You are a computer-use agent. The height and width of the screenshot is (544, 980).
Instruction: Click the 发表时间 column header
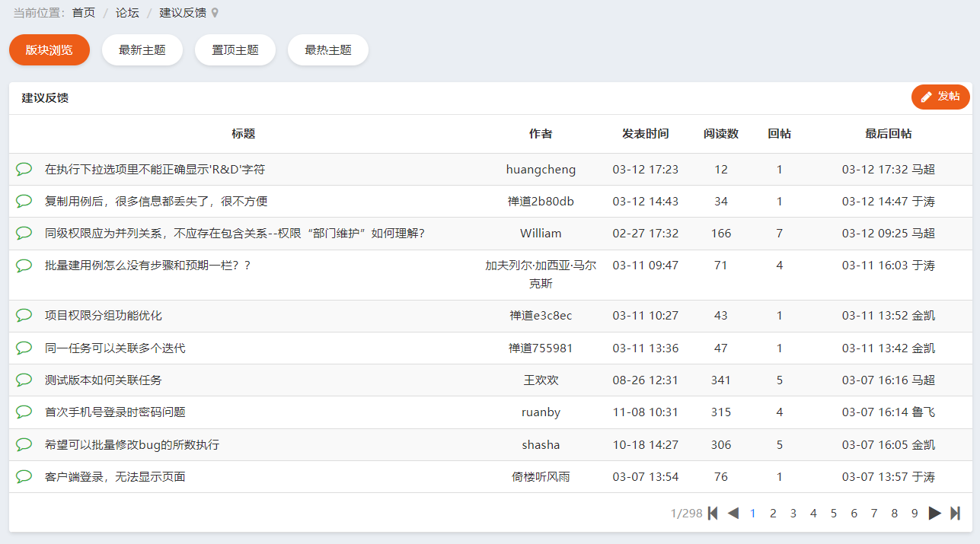coord(646,133)
